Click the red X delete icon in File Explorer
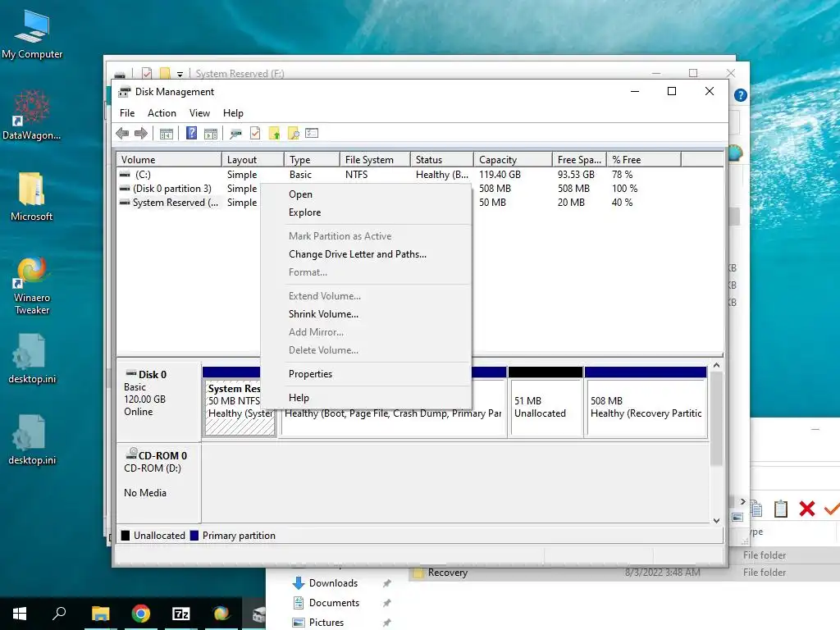 click(807, 509)
